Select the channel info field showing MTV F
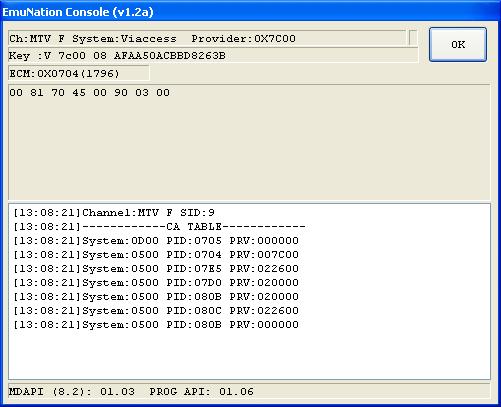Image resolution: width=501 pixels, height=407 pixels. [207, 38]
